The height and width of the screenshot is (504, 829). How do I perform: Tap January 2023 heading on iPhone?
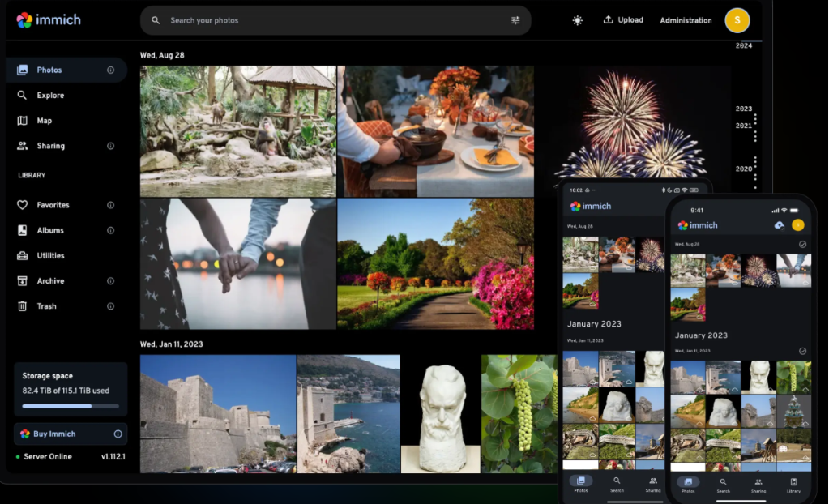pyautogui.click(x=701, y=335)
